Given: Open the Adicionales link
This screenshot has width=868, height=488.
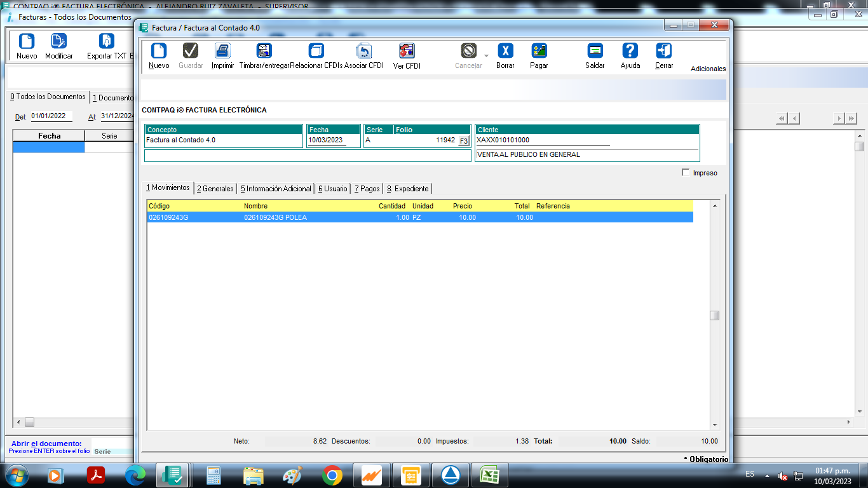Looking at the screenshot, I should coord(708,69).
